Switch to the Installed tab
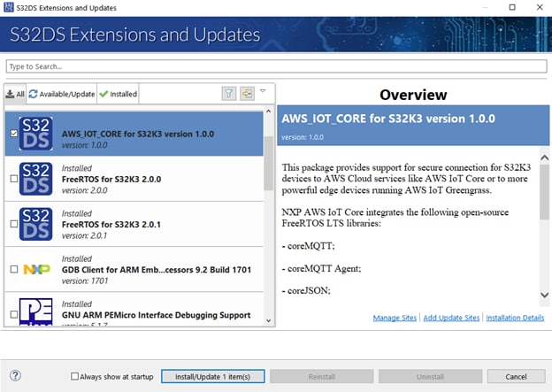Screen dimensions: 552x392 (118, 94)
